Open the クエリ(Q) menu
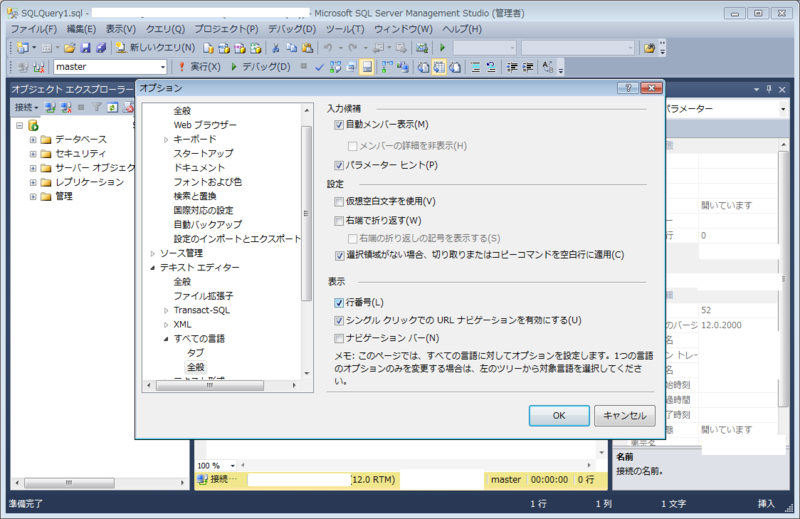800x519 pixels. click(x=165, y=29)
